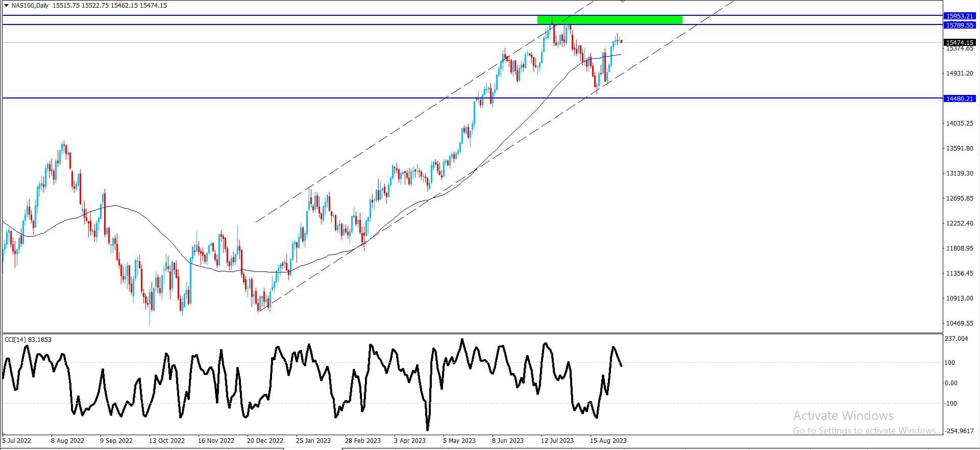Click the 14035.25 price scale value
980x450 pixels.
point(960,123)
